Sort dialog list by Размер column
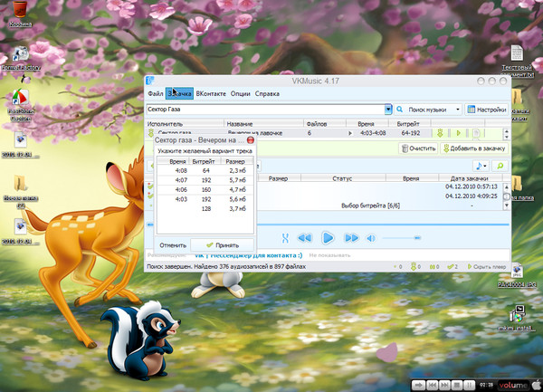 coord(235,161)
